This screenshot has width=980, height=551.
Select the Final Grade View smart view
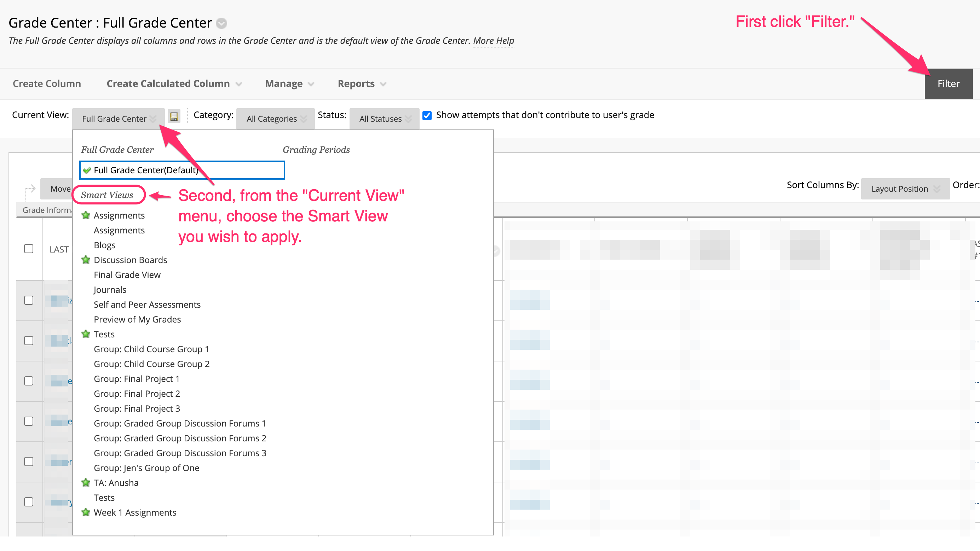pos(127,275)
